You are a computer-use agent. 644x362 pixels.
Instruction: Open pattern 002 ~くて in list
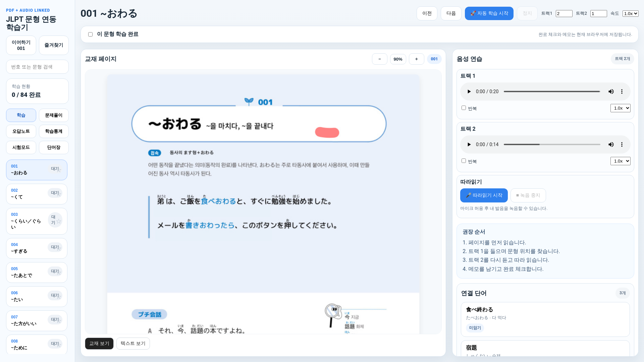[37, 194]
